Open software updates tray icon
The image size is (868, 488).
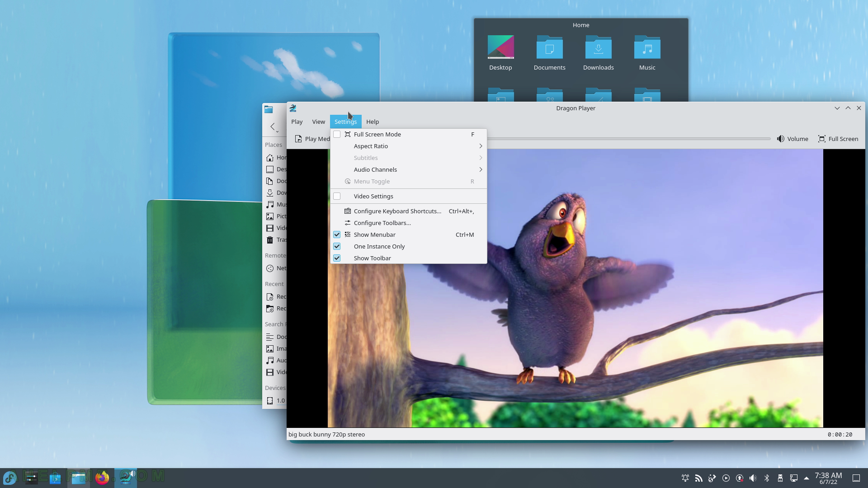click(740, 478)
